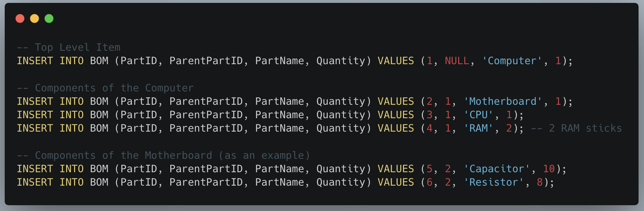This screenshot has height=211, width=644.
Task: Click INSERT keyword in the Resistor row
Action: (35, 182)
